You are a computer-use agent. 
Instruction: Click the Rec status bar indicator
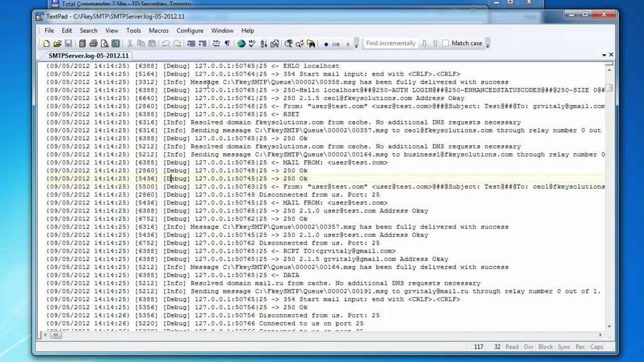click(580, 347)
